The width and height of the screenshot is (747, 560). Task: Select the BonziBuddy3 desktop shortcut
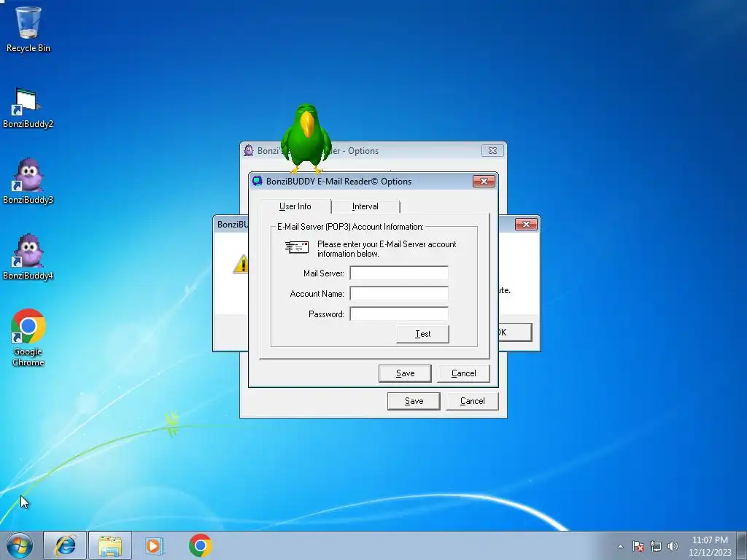(28, 181)
